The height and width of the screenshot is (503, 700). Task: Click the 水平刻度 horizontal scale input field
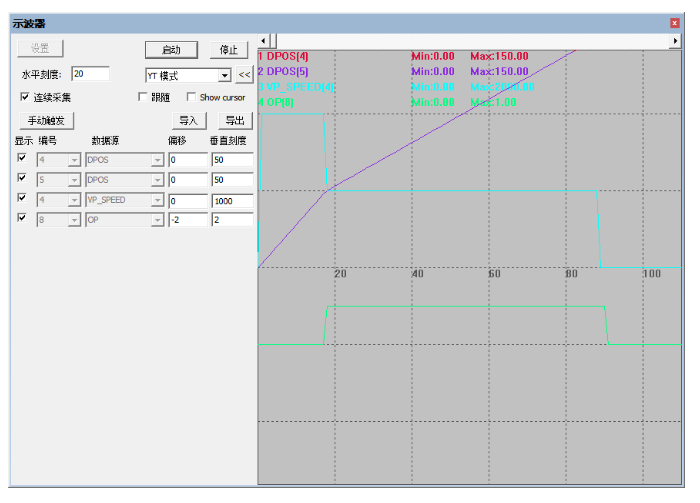click(91, 74)
